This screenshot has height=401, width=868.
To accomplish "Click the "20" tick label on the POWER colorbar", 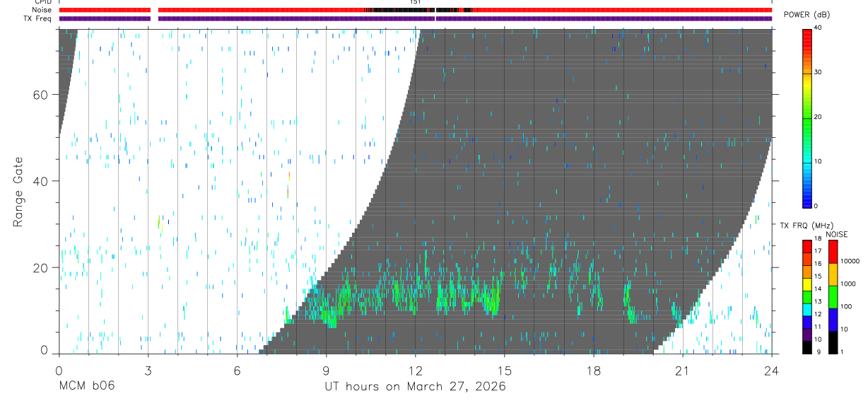I will click(818, 117).
